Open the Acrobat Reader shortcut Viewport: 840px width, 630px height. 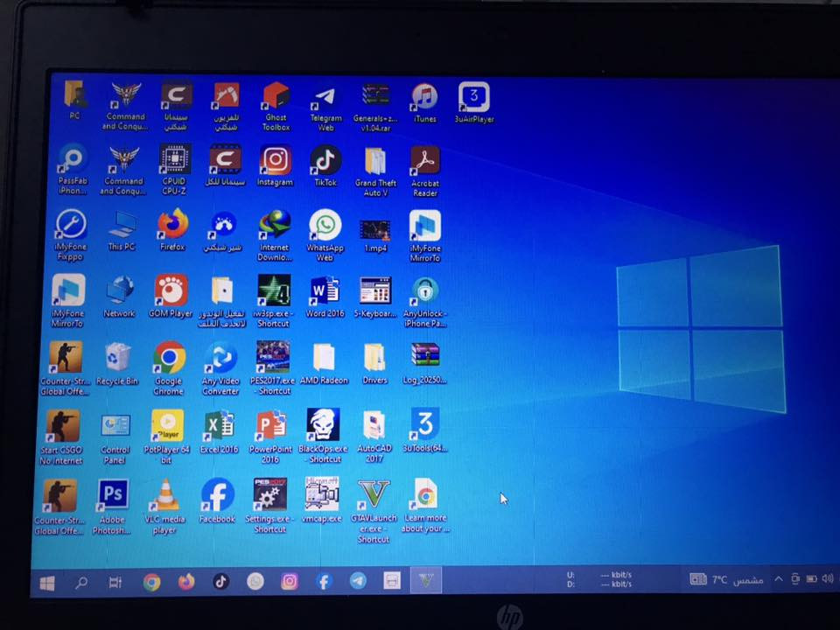pyautogui.click(x=425, y=161)
